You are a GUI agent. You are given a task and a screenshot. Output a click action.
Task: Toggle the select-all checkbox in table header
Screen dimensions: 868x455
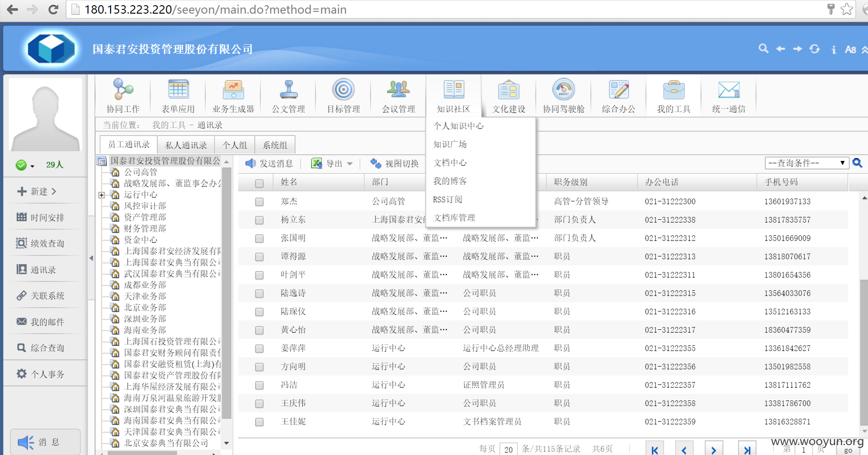pyautogui.click(x=259, y=183)
